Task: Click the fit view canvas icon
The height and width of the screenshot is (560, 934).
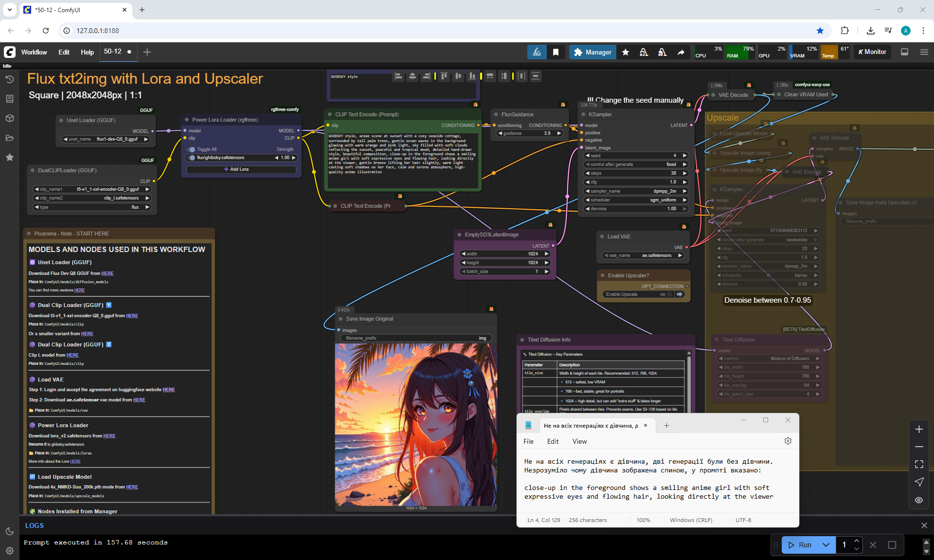Action: (x=918, y=464)
